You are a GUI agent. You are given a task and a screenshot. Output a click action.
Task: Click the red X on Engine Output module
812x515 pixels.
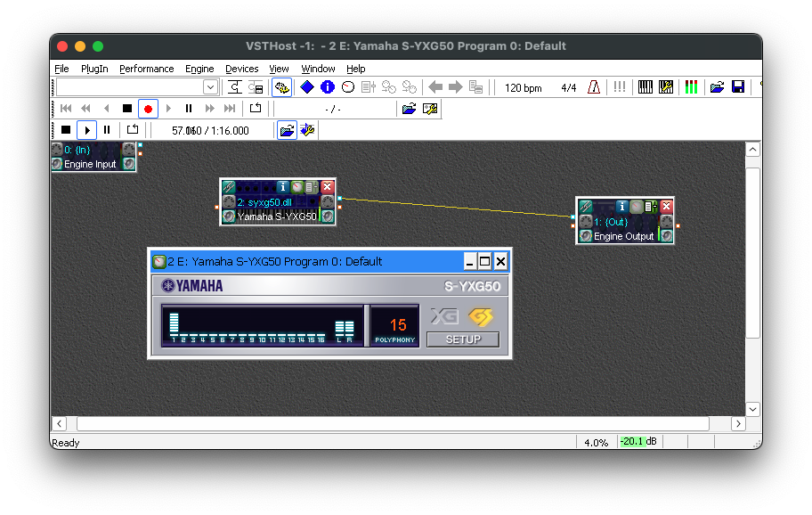(667, 206)
